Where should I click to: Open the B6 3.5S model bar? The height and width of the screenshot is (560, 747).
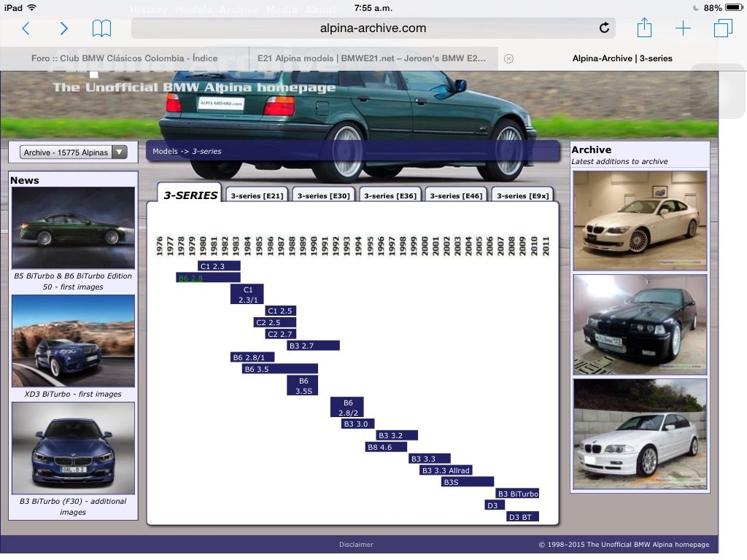point(302,386)
